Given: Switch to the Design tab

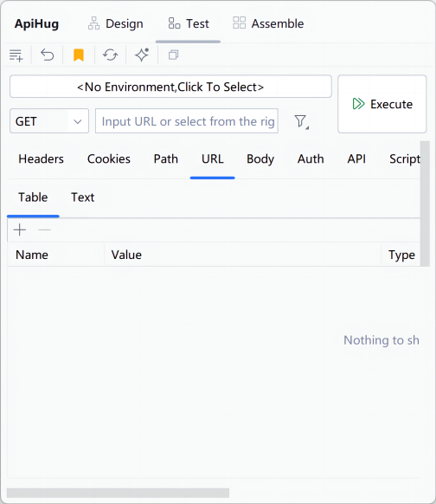Looking at the screenshot, I should [x=116, y=23].
